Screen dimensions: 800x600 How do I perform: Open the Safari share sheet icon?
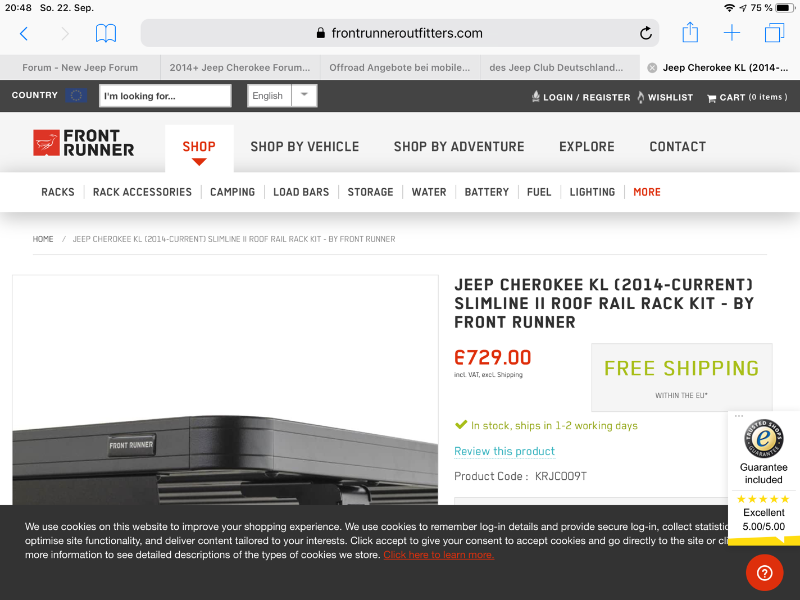[690, 32]
